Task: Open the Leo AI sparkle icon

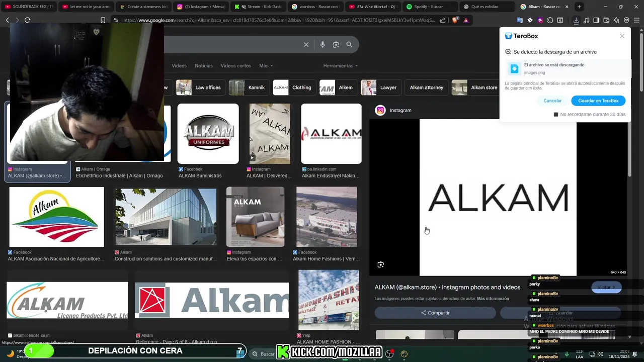Action: [x=616, y=20]
